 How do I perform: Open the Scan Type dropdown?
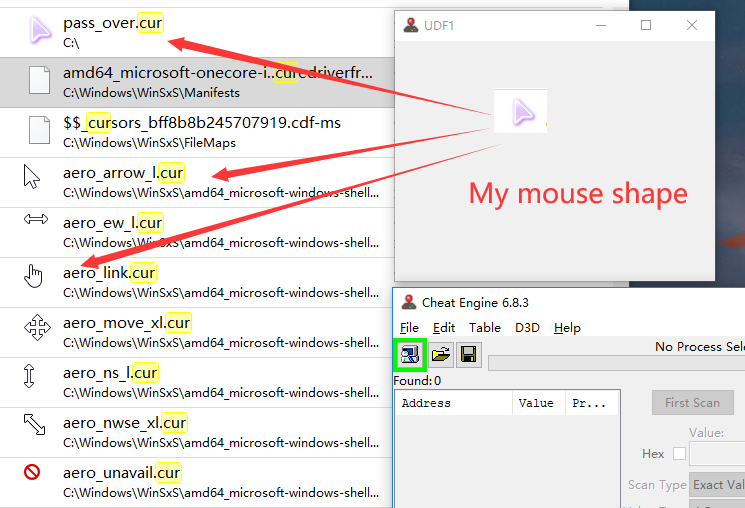click(717, 484)
